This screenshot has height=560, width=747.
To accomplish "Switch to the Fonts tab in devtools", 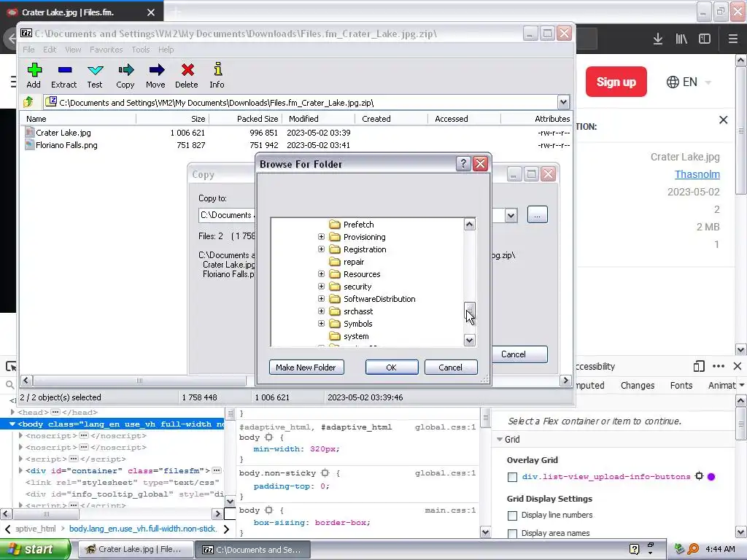I will click(x=681, y=385).
